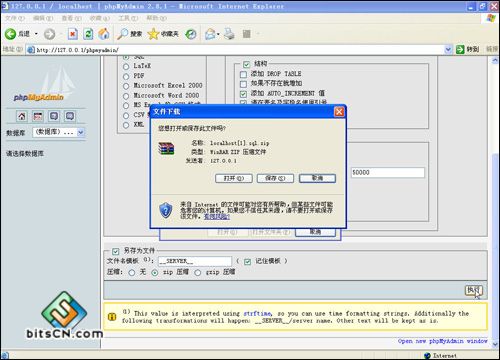This screenshot has height=360, width=500.
Task: Toggle the Structure section checkbox
Action: (x=246, y=64)
